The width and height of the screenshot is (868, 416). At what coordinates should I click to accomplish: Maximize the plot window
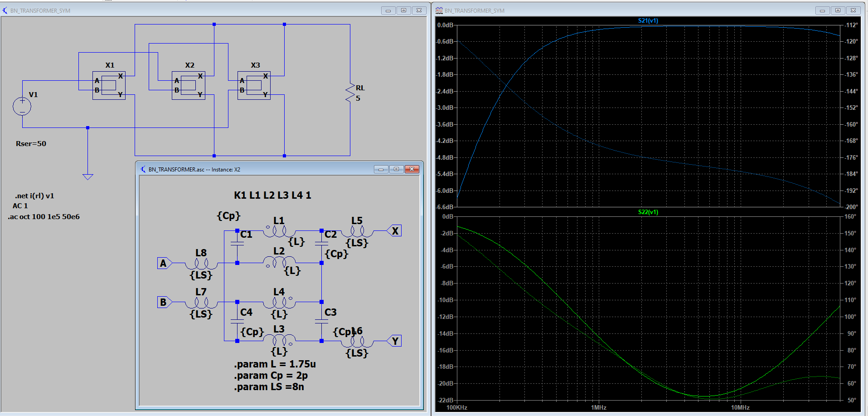[x=838, y=10]
